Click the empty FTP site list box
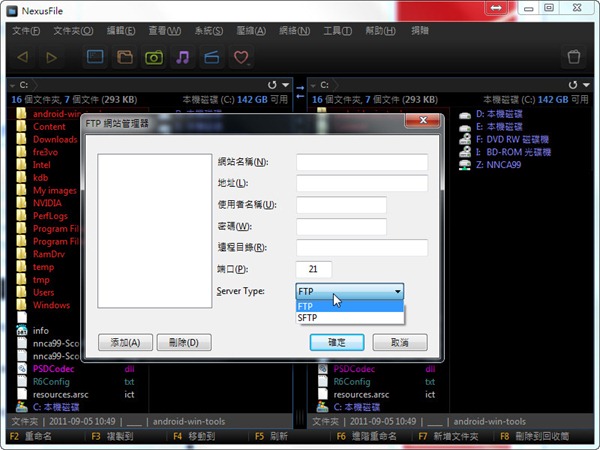Viewport: 600px width, 450px height. coord(155,231)
